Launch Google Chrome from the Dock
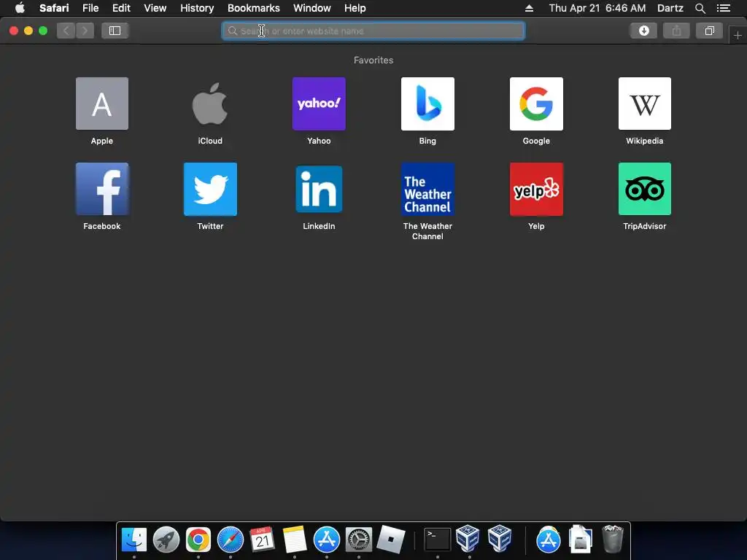Image resolution: width=747 pixels, height=560 pixels. (x=198, y=540)
